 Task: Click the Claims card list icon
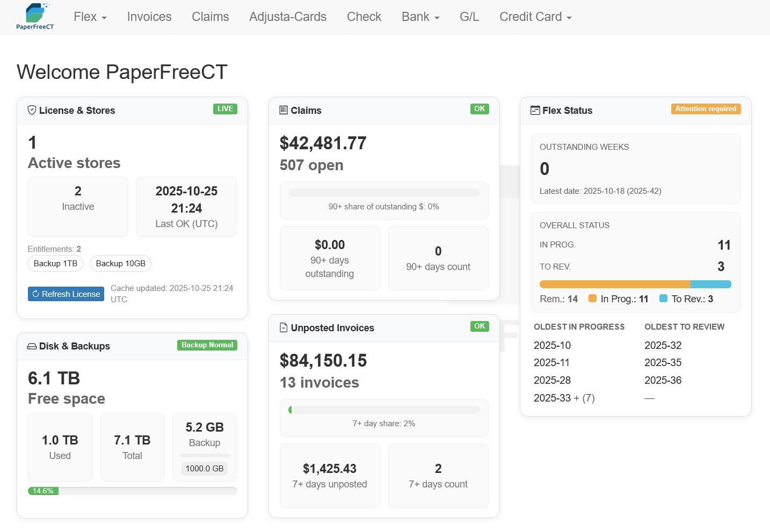pyautogui.click(x=284, y=110)
